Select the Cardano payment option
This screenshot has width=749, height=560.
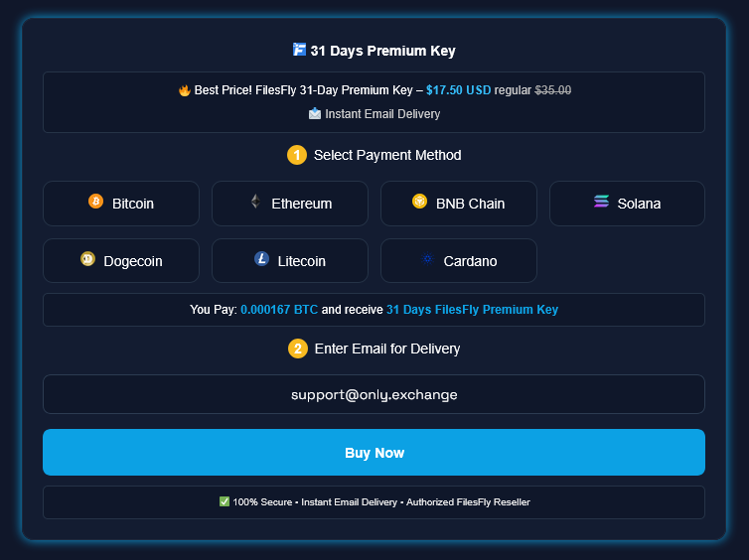[x=459, y=261]
